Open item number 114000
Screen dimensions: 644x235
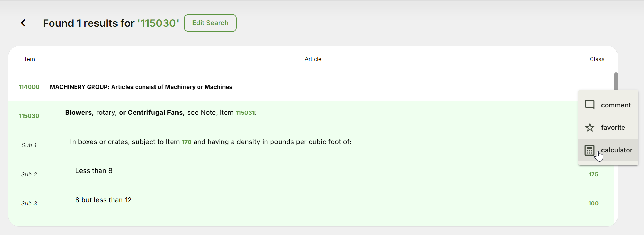[x=29, y=87]
